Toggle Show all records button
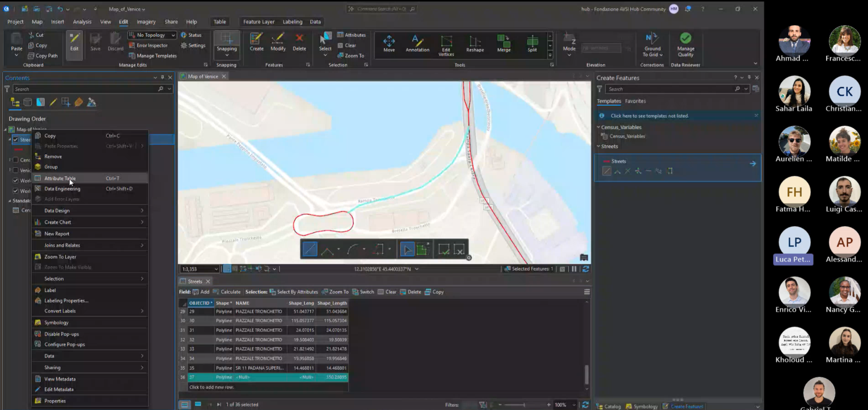Viewport: 868px width, 410px height. pyautogui.click(x=184, y=404)
